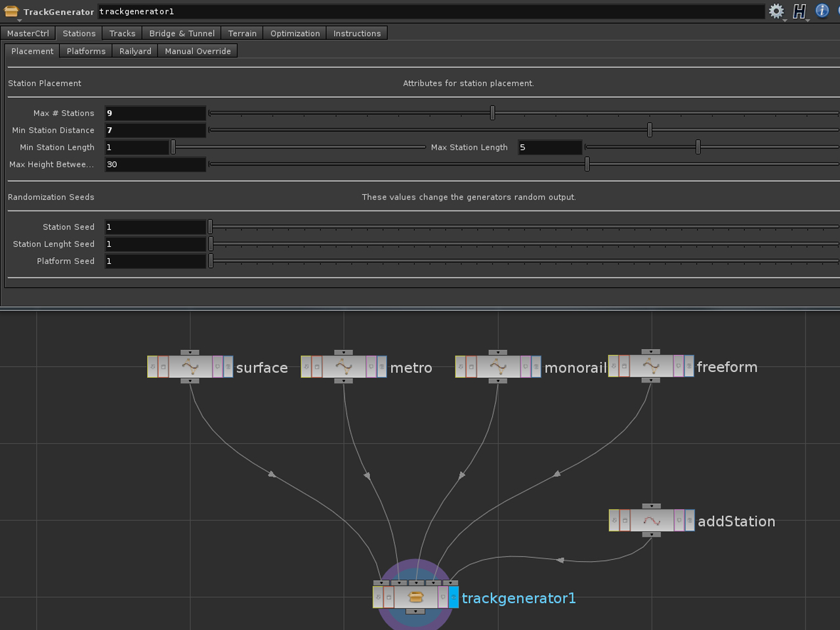Select the surface node's spline icon
840x630 pixels.
[190, 366]
